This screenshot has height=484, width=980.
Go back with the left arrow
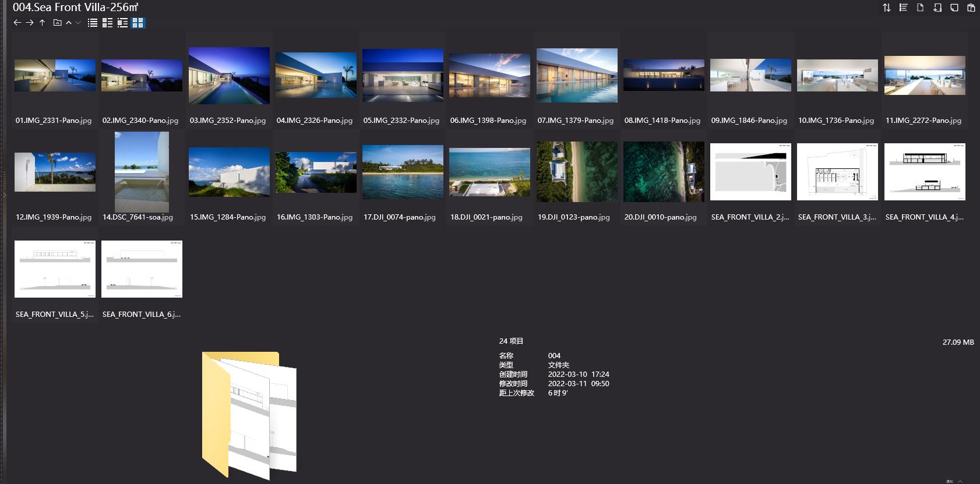pyautogui.click(x=17, y=23)
